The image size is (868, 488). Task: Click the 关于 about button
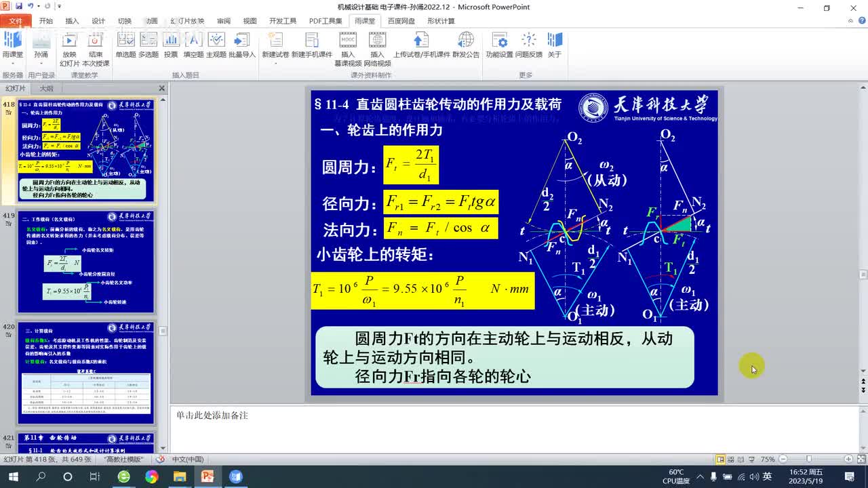pyautogui.click(x=555, y=45)
